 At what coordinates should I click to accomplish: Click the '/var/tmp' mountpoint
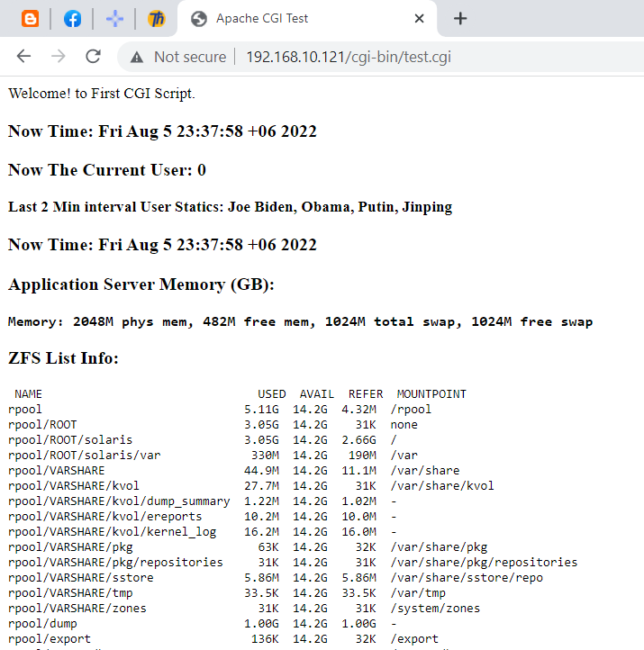coord(418,593)
